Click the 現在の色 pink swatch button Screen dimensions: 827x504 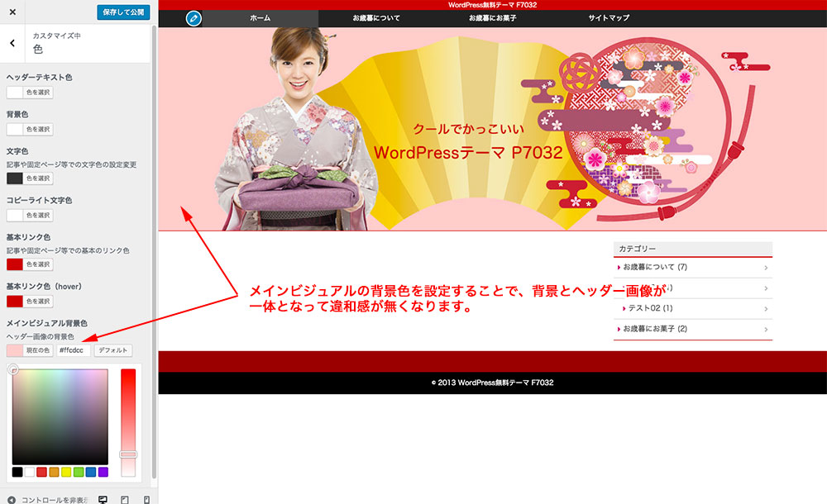pos(30,350)
